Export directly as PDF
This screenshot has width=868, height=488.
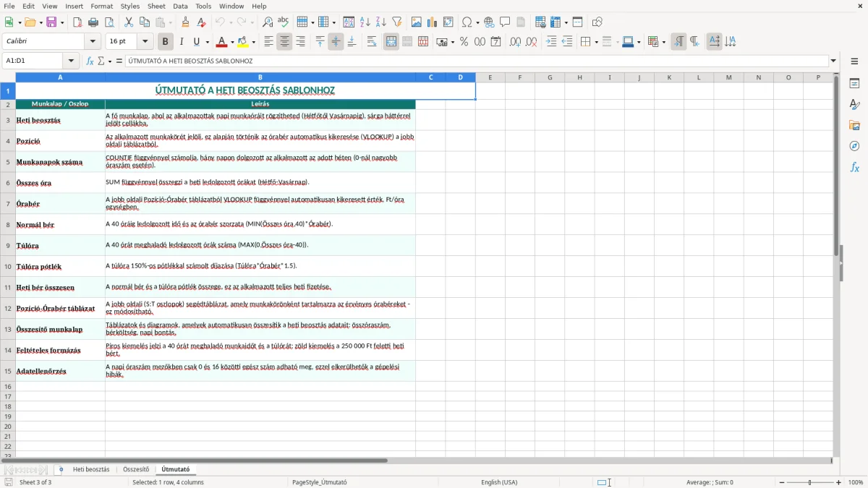pos(77,22)
